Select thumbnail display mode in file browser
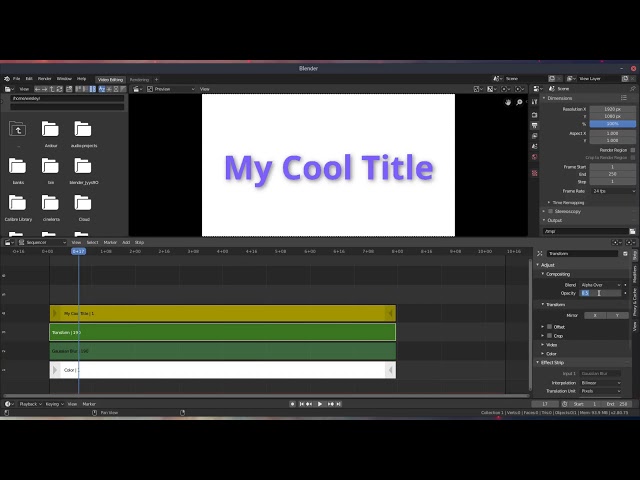This screenshot has height=480, width=640. [93, 89]
